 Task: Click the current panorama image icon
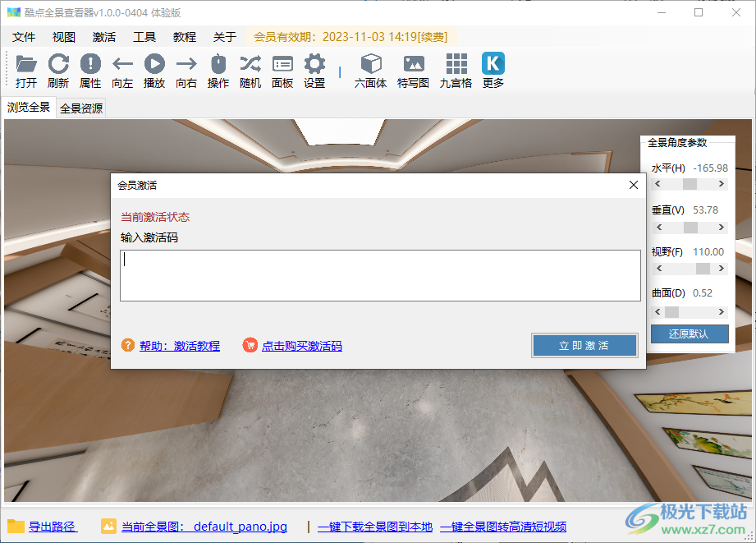pyautogui.click(x=108, y=526)
